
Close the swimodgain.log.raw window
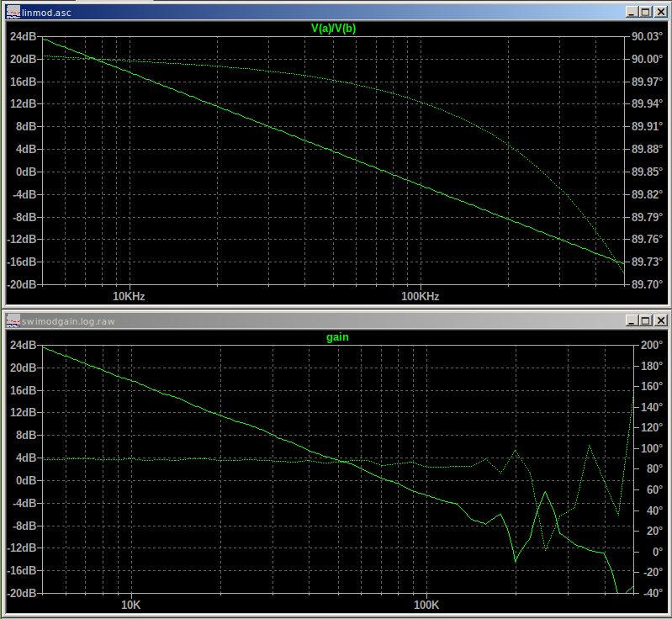pyautogui.click(x=661, y=320)
